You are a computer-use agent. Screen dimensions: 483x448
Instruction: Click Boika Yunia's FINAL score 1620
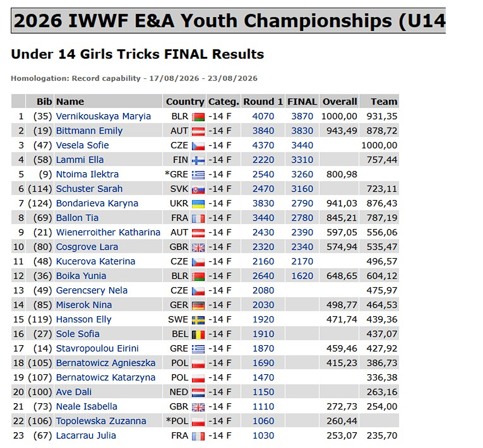tap(302, 276)
